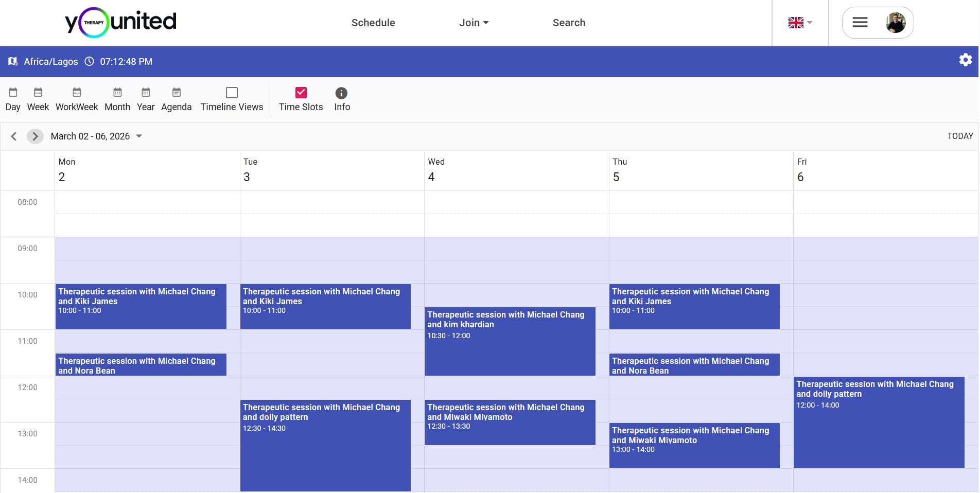
Task: Switch to Month view
Action: [x=117, y=99]
